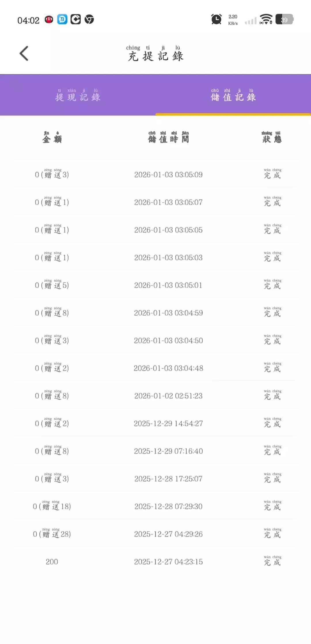Open the record dated 2026-01-02 02:51:23
The image size is (311, 644).
pos(168,396)
